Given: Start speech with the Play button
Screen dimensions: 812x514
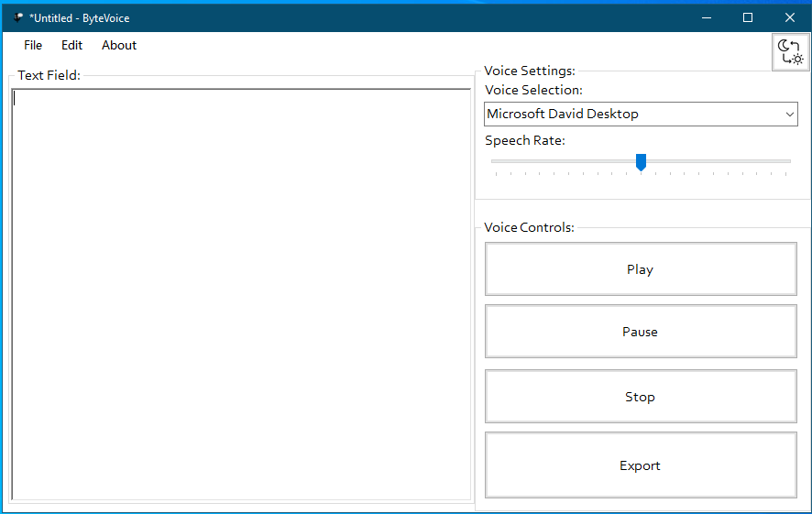Looking at the screenshot, I should 641,269.
